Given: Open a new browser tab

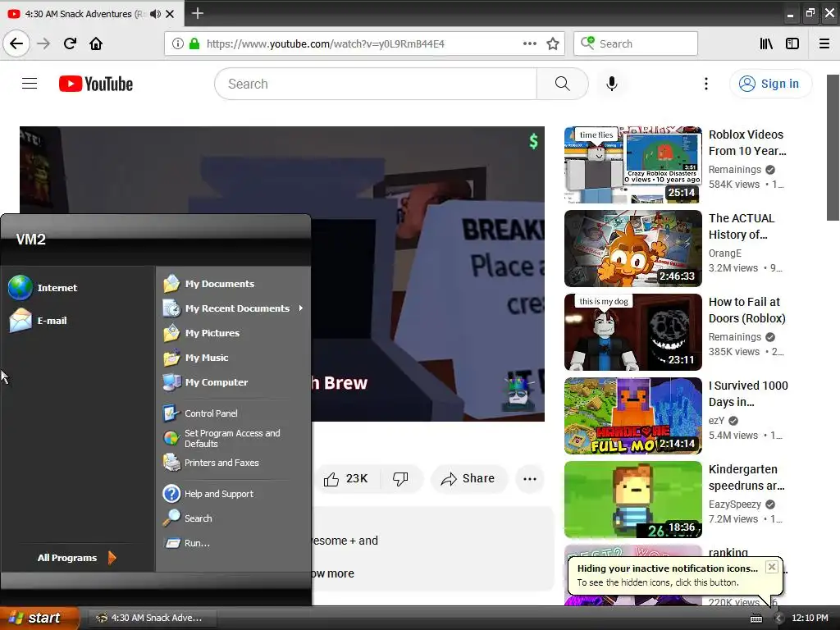Looking at the screenshot, I should (x=197, y=13).
